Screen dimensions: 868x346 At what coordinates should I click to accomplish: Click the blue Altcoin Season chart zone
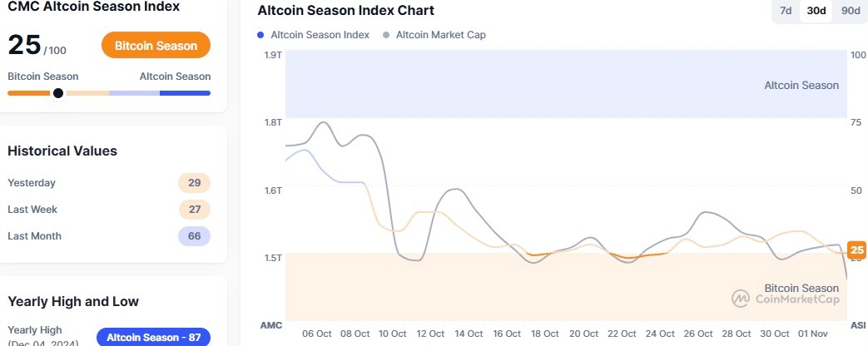566,83
